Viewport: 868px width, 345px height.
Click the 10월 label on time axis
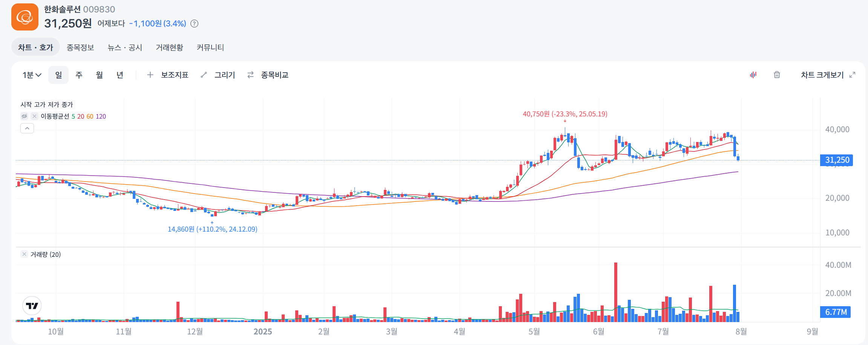click(x=56, y=331)
